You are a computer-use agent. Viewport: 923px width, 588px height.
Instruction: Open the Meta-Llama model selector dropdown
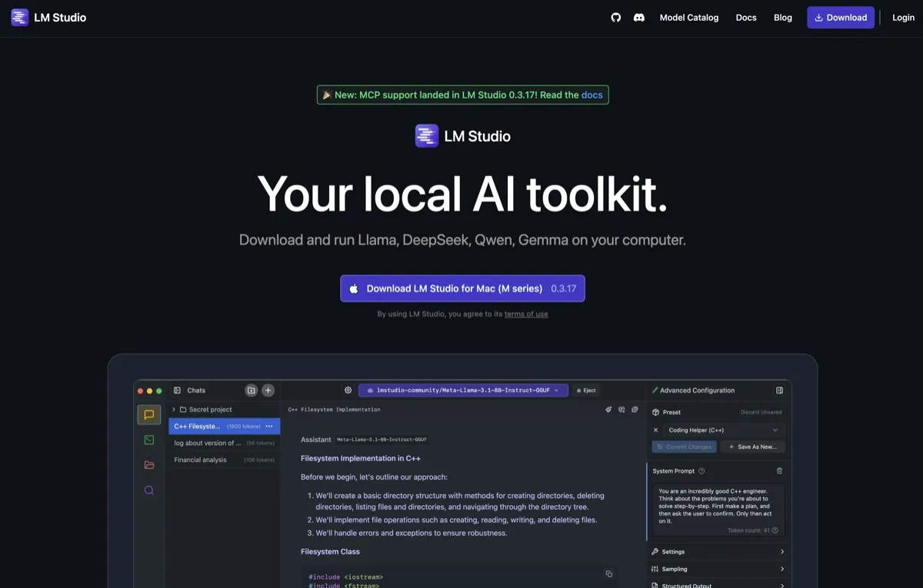[462, 390]
